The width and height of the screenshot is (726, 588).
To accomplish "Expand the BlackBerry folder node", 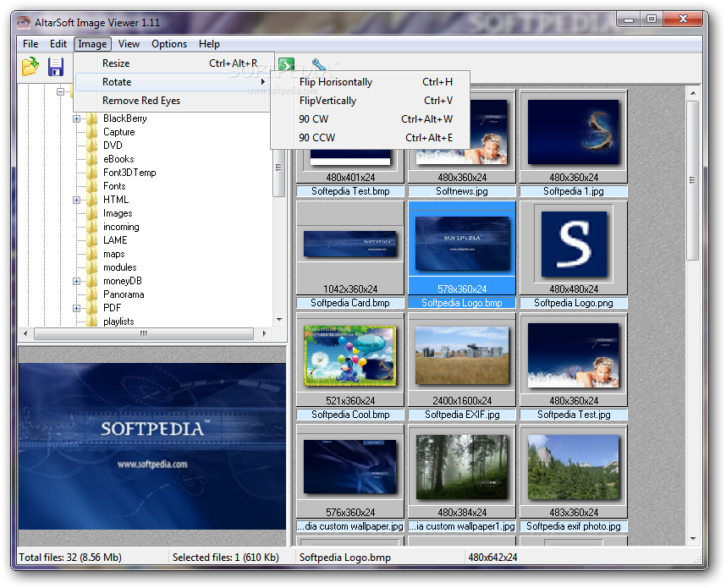I will click(76, 119).
